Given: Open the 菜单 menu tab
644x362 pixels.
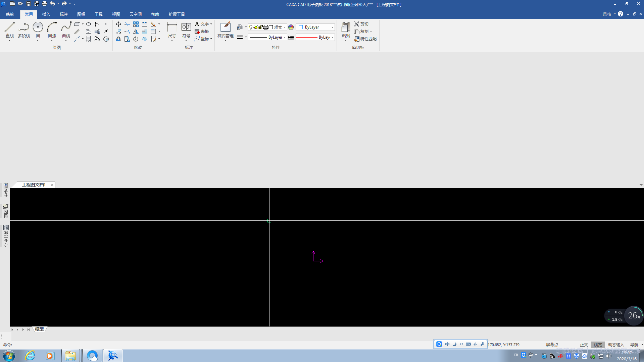Looking at the screenshot, I should point(10,14).
